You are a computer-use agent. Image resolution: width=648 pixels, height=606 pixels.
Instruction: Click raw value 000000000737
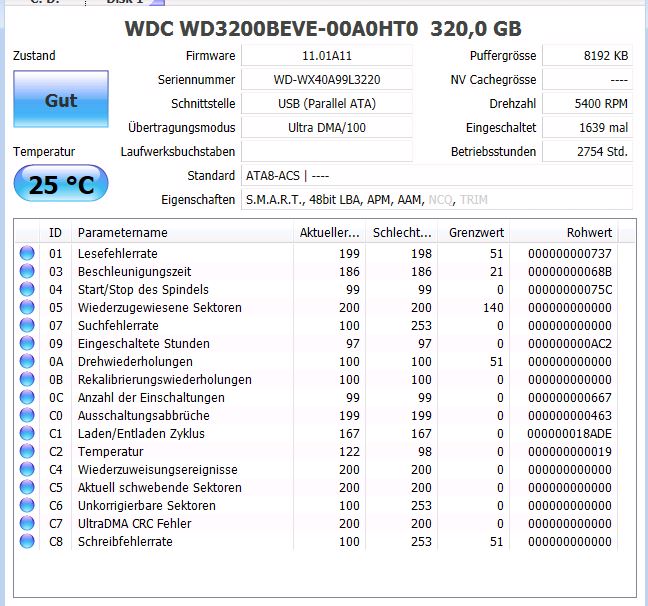pyautogui.click(x=569, y=253)
